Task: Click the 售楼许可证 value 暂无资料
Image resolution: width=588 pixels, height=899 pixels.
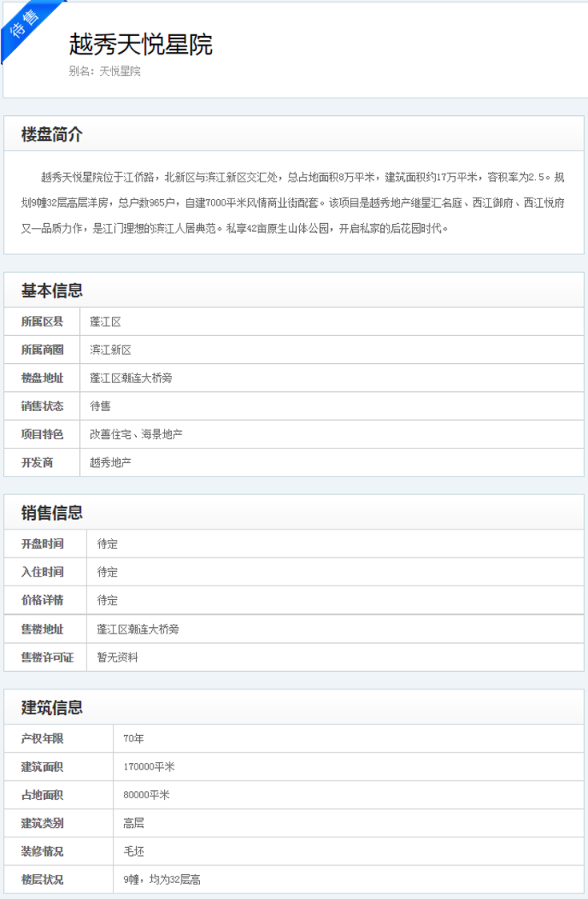Action: pyautogui.click(x=118, y=657)
